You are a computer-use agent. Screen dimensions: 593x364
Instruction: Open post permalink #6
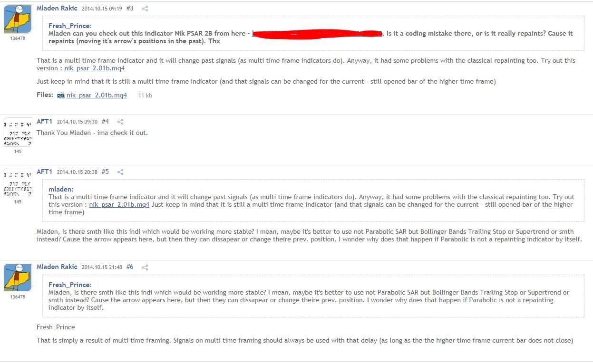point(130,267)
